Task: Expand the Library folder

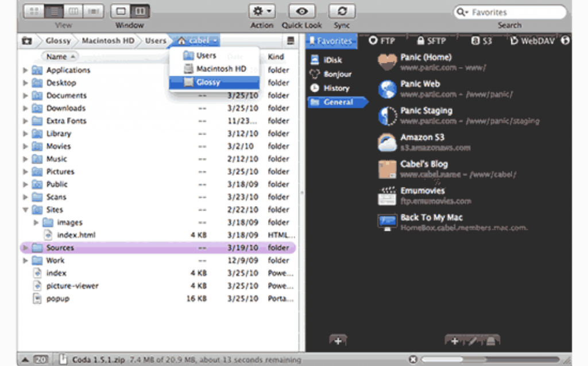Action: coord(25,134)
